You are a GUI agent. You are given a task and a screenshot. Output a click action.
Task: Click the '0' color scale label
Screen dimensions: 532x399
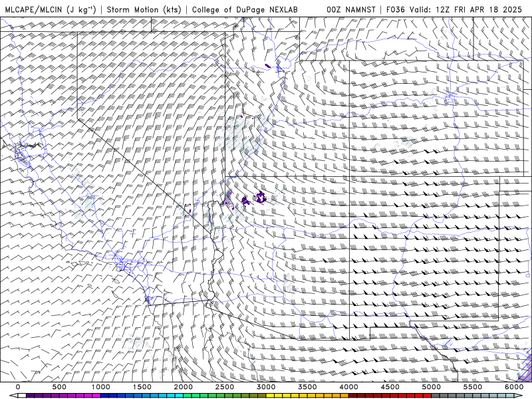(18, 387)
